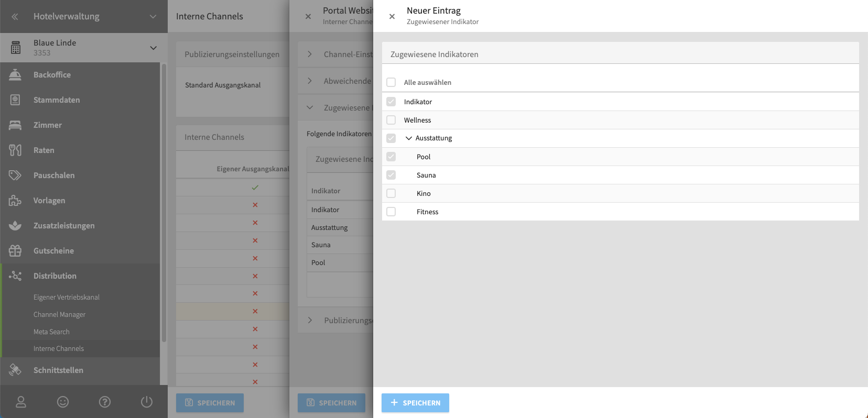This screenshot has width=868, height=418.
Task: Toggle the Pool checkbox
Action: 391,157
